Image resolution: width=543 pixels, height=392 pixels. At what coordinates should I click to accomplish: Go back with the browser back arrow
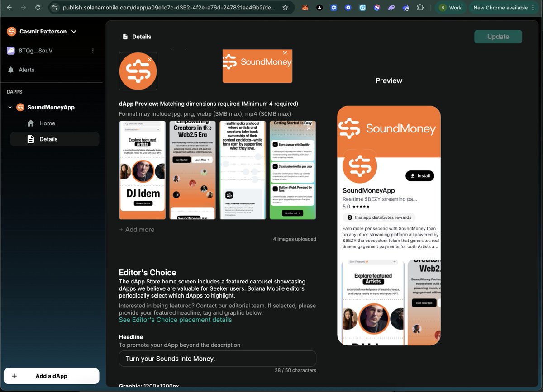9,8
